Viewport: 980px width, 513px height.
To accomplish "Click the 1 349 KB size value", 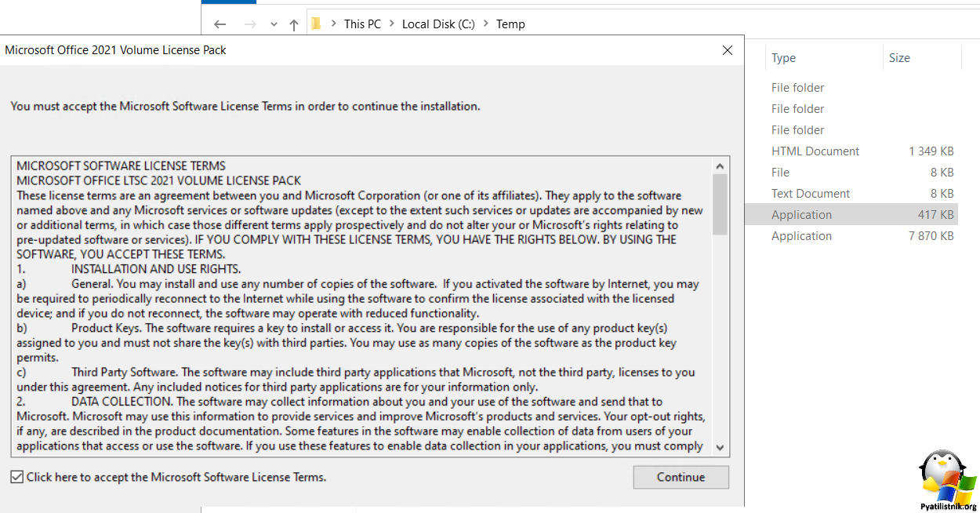I will 931,151.
